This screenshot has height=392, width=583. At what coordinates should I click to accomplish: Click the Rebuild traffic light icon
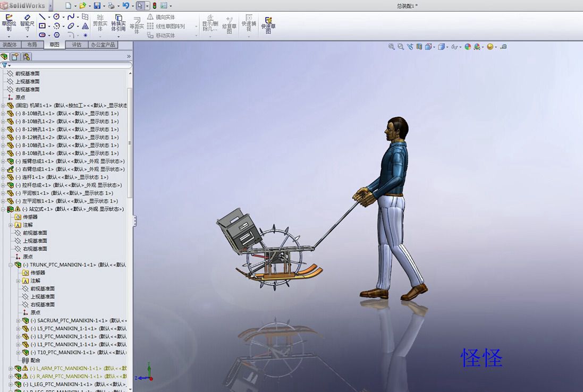(154, 6)
